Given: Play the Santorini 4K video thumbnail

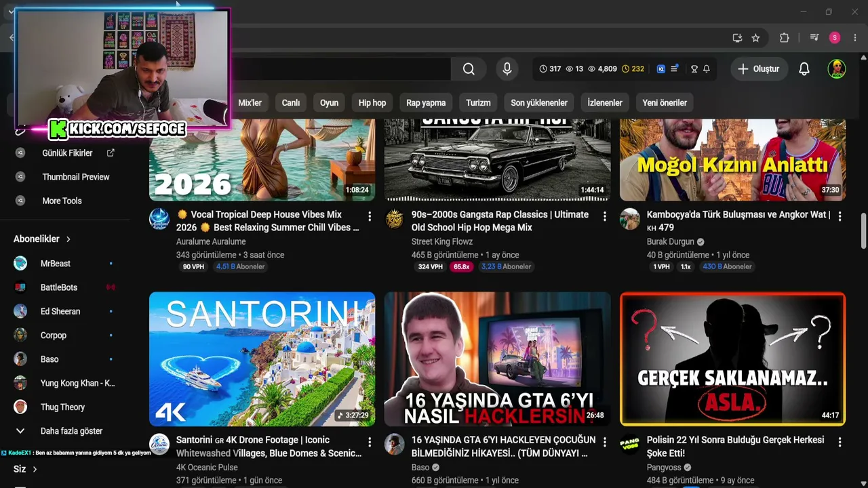Looking at the screenshot, I should point(262,359).
